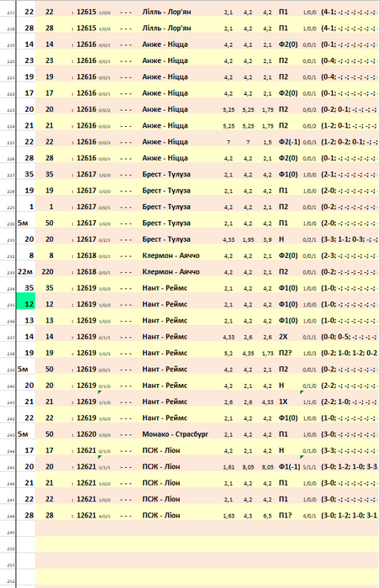Select row header 243
The image size is (379, 588).
click(x=11, y=435)
